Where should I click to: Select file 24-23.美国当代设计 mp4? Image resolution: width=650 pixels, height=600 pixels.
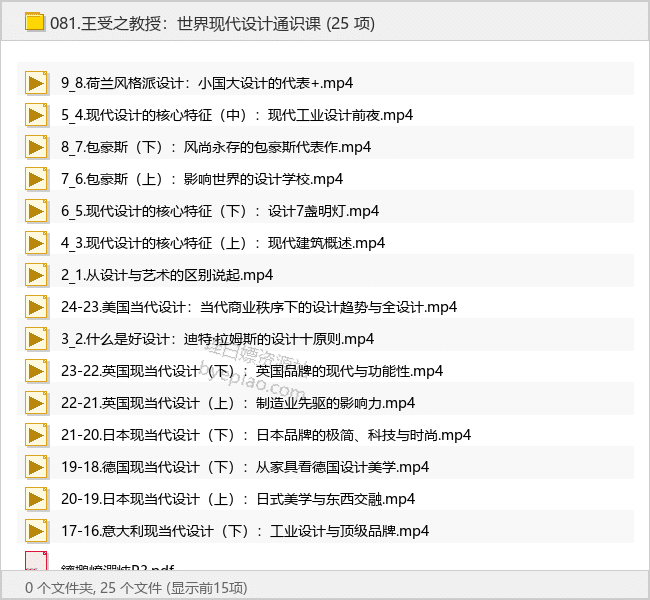259,307
